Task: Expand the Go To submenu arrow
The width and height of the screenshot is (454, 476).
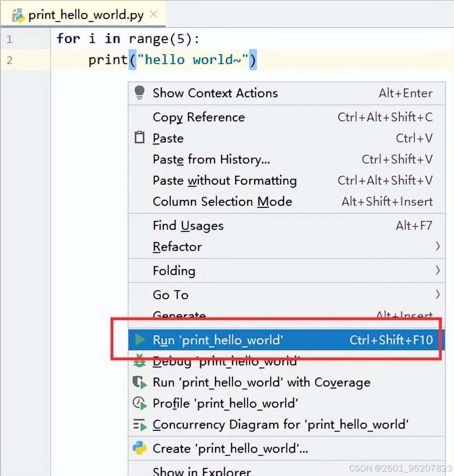Action: click(x=437, y=294)
